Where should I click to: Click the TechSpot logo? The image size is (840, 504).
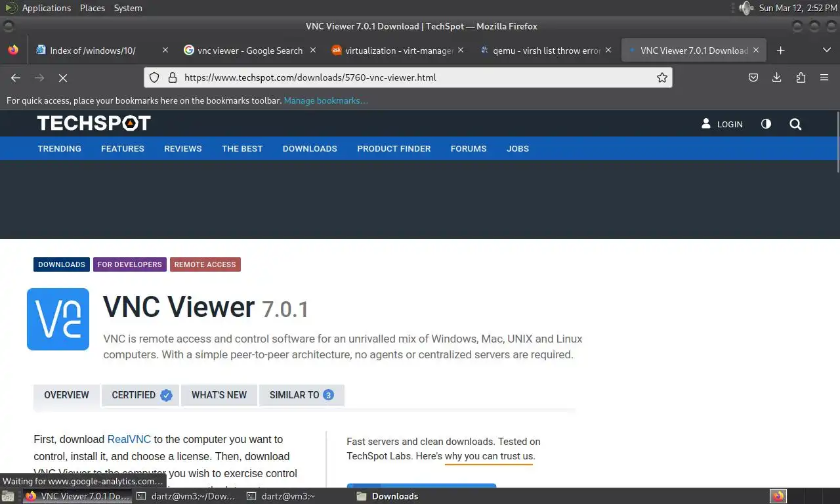click(94, 123)
